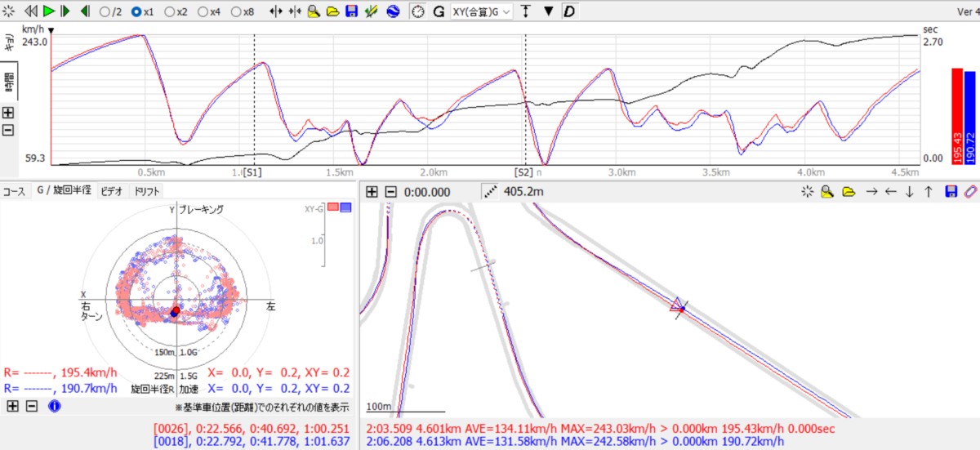Open the yellow folder icon in top toolbar
This screenshot has height=450, width=980.
(x=332, y=12)
